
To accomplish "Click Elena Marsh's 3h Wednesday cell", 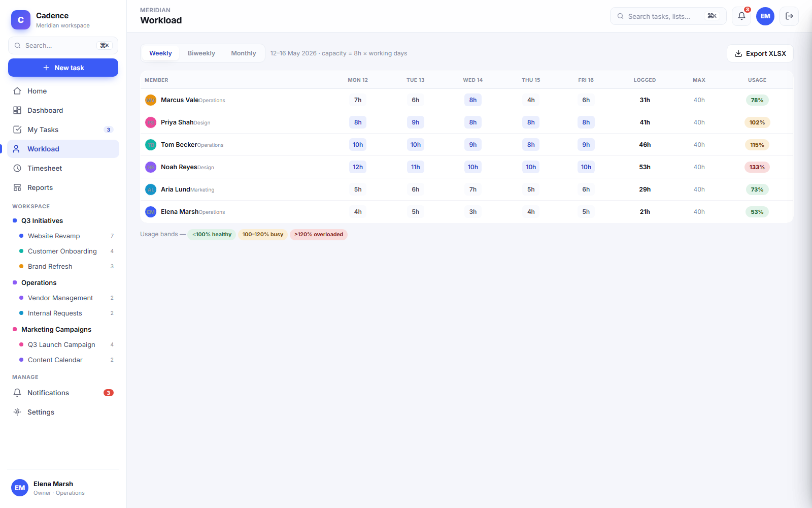I will point(473,212).
